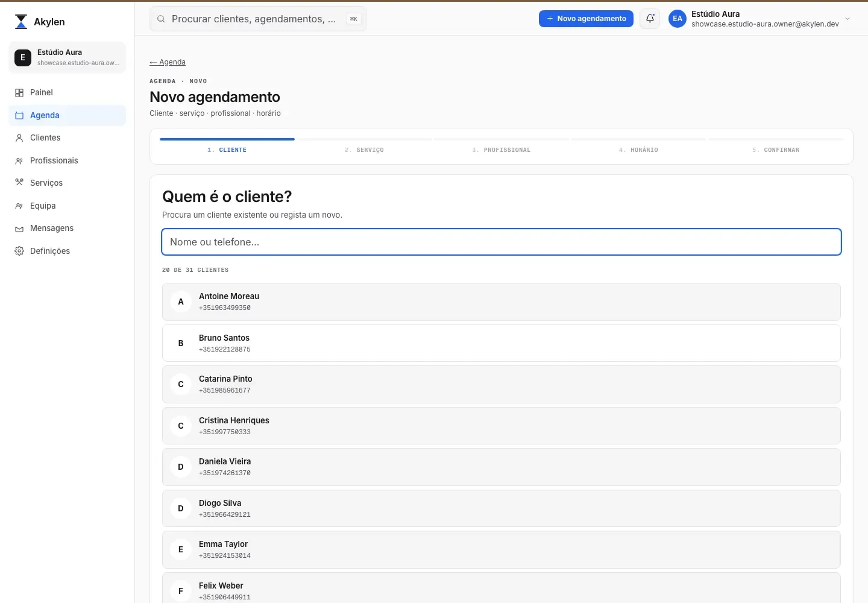Screen dimensions: 868x603
Task: Go to Equipa in the sidebar
Action: tap(68, 206)
